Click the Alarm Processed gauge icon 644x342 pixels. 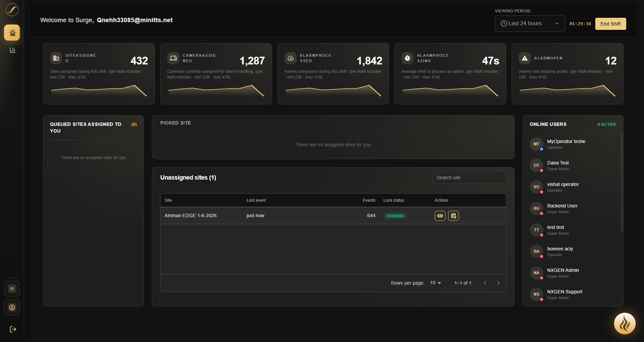291,58
